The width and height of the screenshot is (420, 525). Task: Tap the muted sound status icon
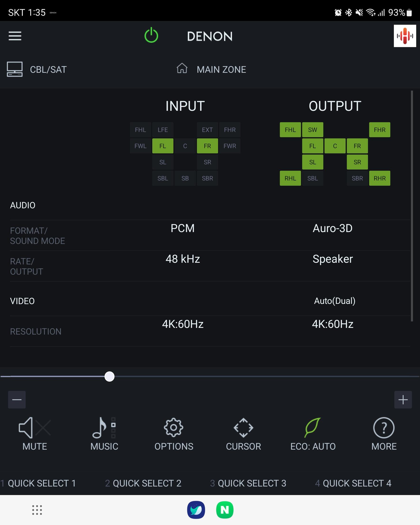[359, 12]
